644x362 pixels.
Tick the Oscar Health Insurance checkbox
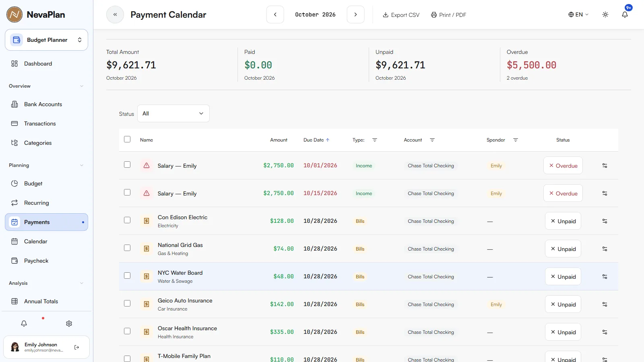pyautogui.click(x=127, y=331)
